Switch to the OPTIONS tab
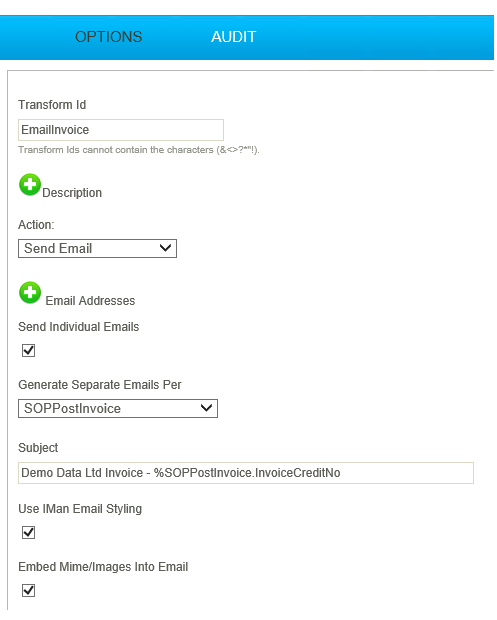This screenshot has height=620, width=497. tap(108, 37)
